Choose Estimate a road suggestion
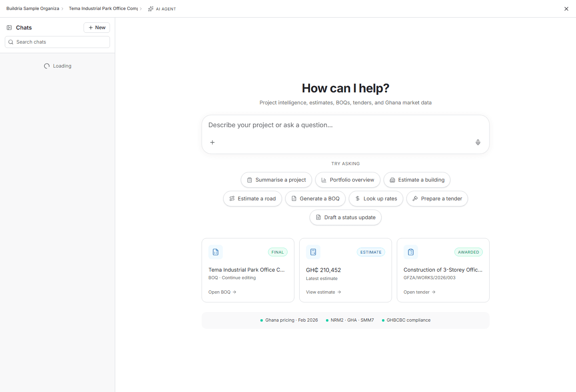This screenshot has height=392, width=576. [252, 199]
